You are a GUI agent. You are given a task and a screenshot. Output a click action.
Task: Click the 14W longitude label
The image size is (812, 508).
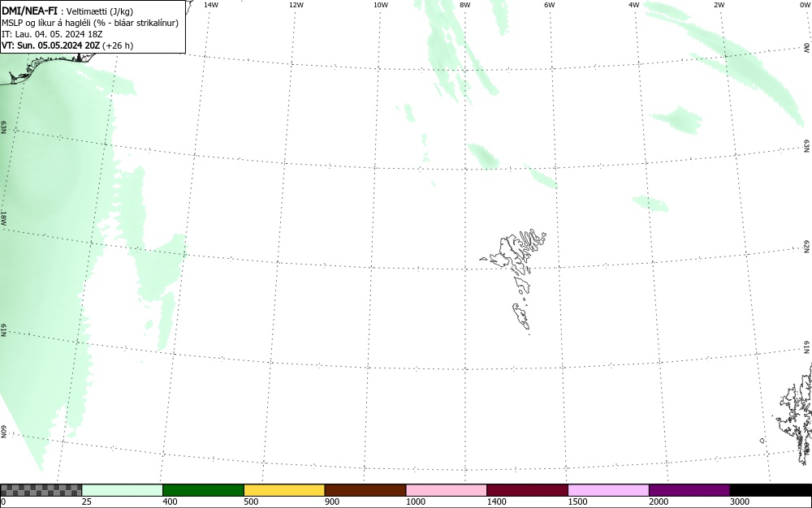pos(211,5)
